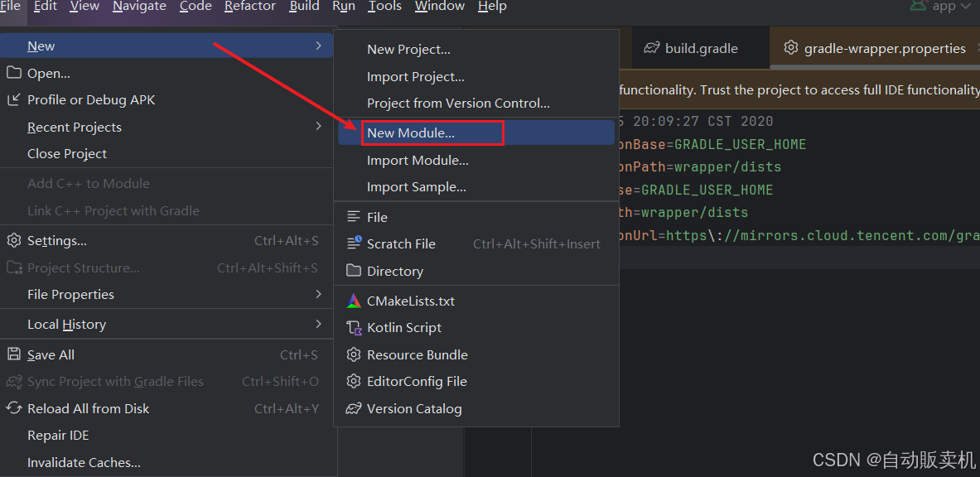The height and width of the screenshot is (477, 980).
Task: Click the gear icon on gradle-wrapper.properties tab
Action: (x=791, y=48)
